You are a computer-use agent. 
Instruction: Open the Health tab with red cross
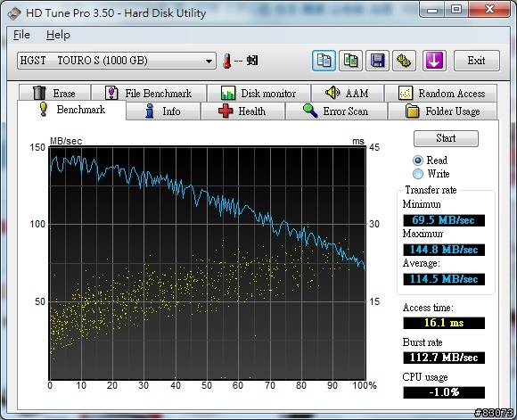click(242, 111)
